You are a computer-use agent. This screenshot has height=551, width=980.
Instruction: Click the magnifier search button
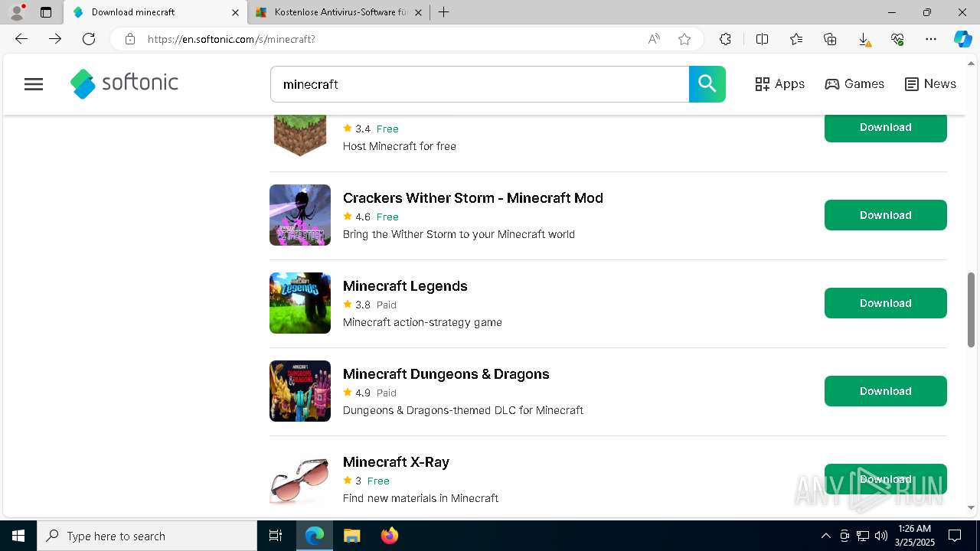click(x=707, y=84)
